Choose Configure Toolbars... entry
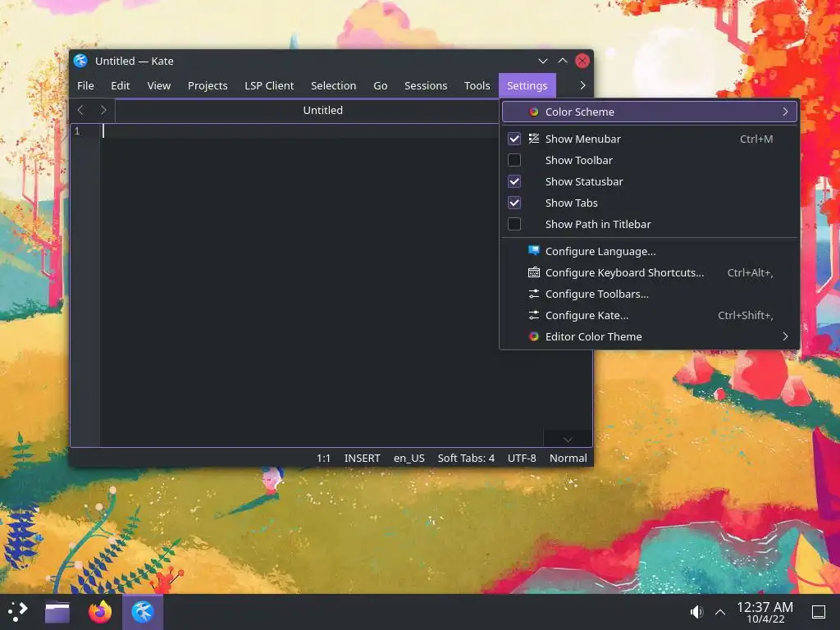This screenshot has width=840, height=630. click(x=650, y=294)
